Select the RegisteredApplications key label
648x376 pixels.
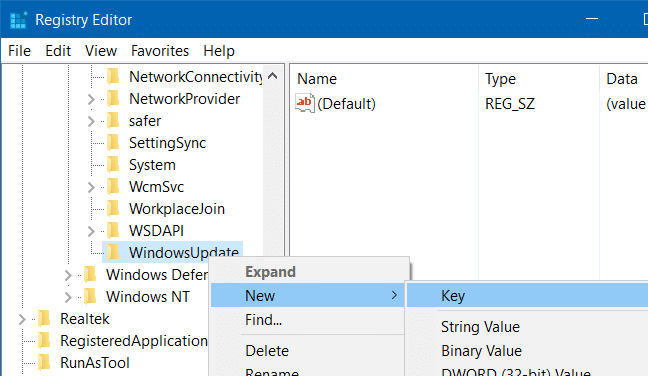pos(134,341)
